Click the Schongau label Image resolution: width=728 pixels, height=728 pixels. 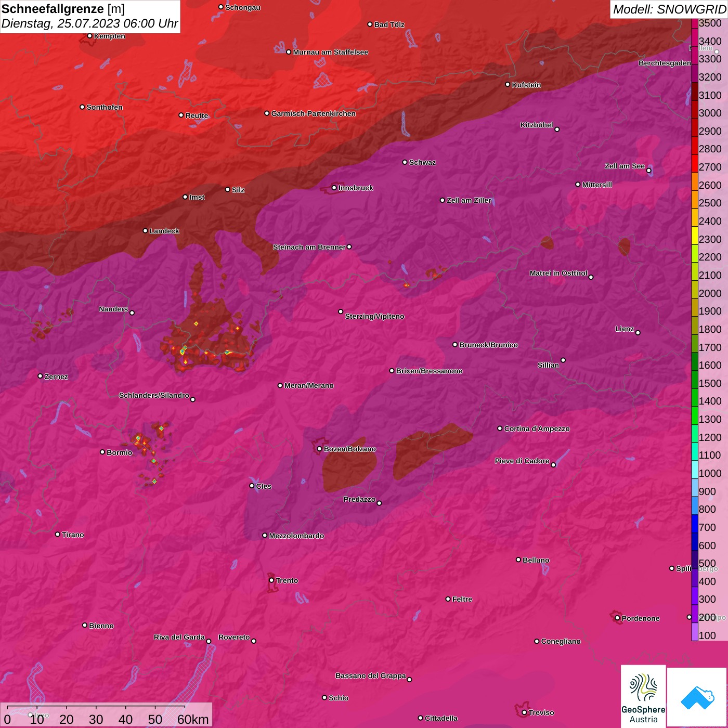243,7
